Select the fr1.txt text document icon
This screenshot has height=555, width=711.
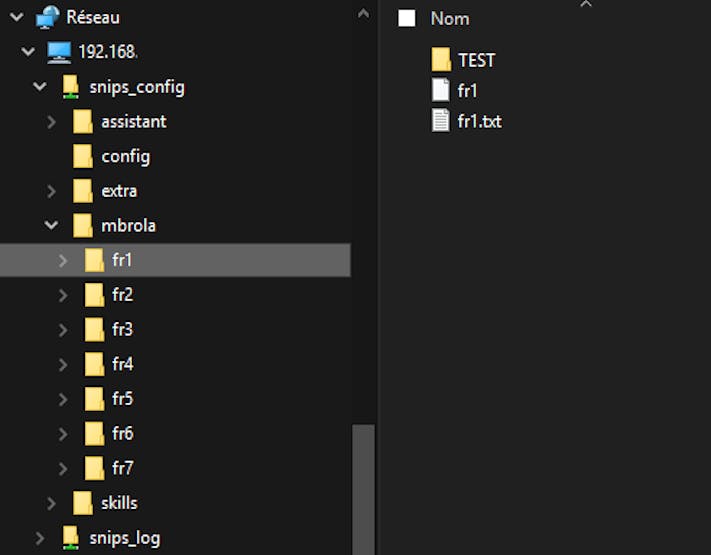coord(440,121)
